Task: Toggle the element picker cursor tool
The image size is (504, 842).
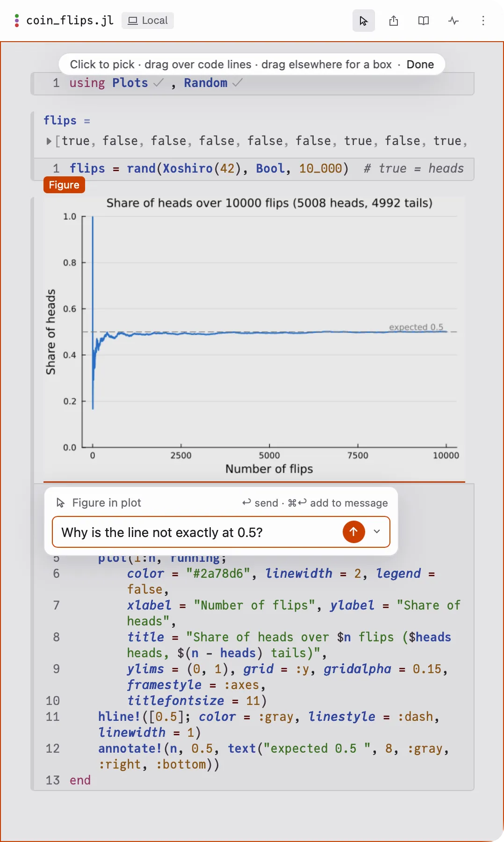Action: tap(364, 21)
